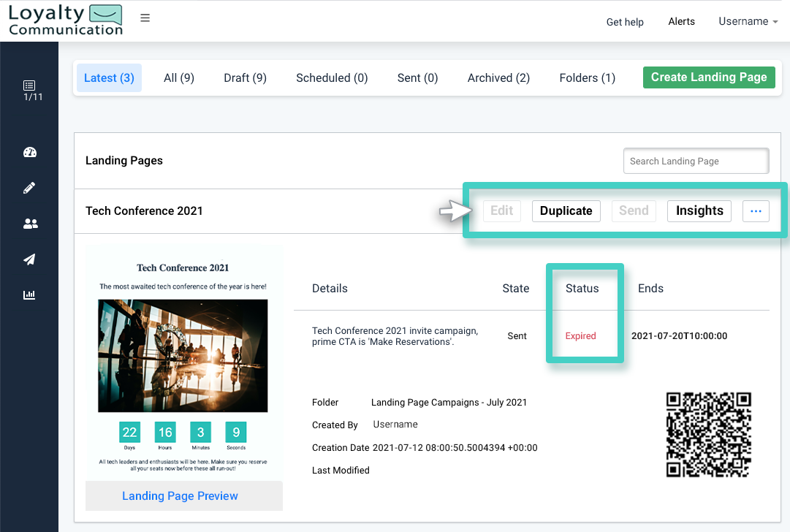Switch to the Archived (2) tab
The image size is (790, 532).
click(499, 77)
